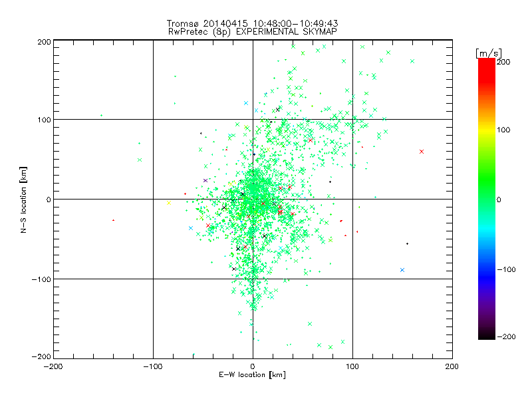This screenshot has width=532, height=399.
Task: Click the title line 'Tromsø 20140415 10:48:00-10:49:43'
Action: tap(252, 23)
